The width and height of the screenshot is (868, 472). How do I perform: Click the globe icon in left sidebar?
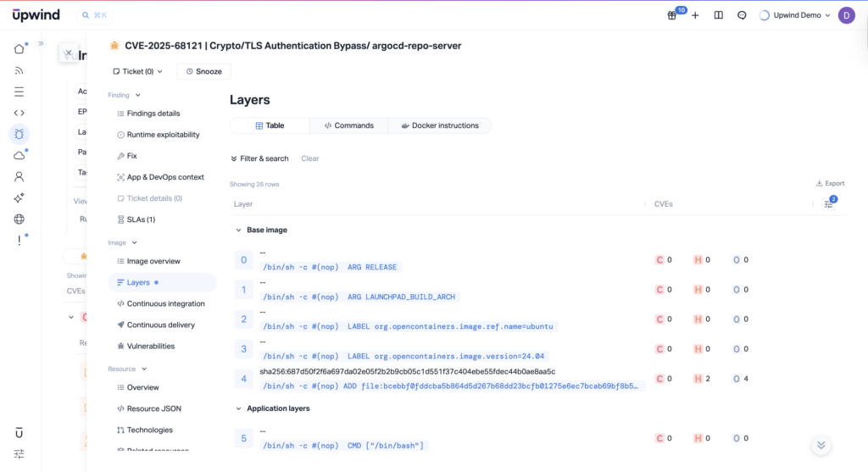[19, 219]
